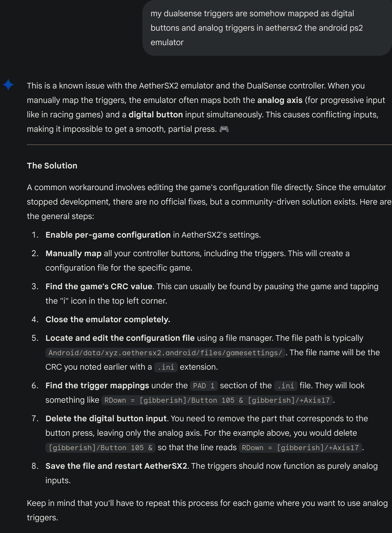Viewport: 392px width, 533px height.
Task: Click the game controller emoji
Action: point(224,129)
